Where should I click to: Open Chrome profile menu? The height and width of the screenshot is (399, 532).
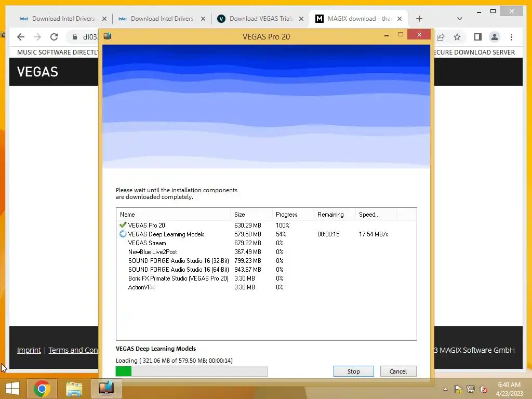point(495,37)
